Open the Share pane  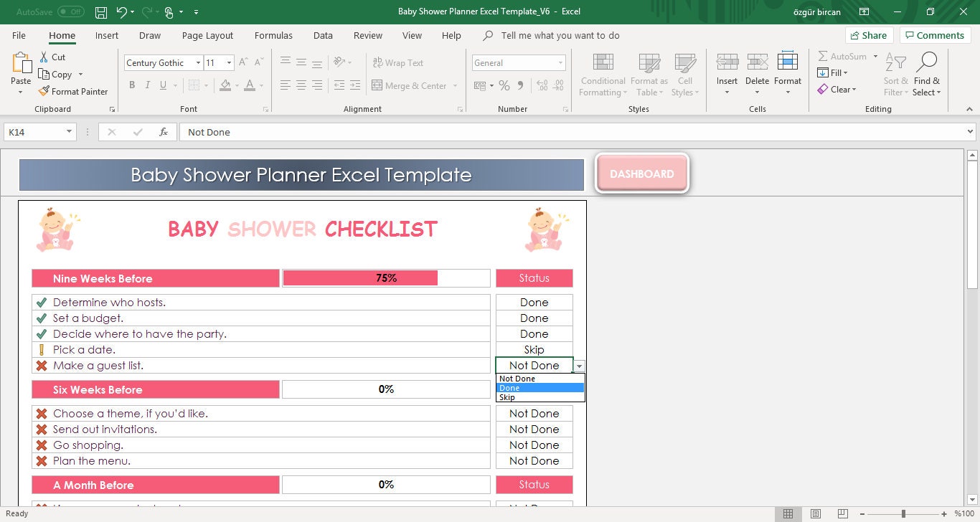coord(868,34)
